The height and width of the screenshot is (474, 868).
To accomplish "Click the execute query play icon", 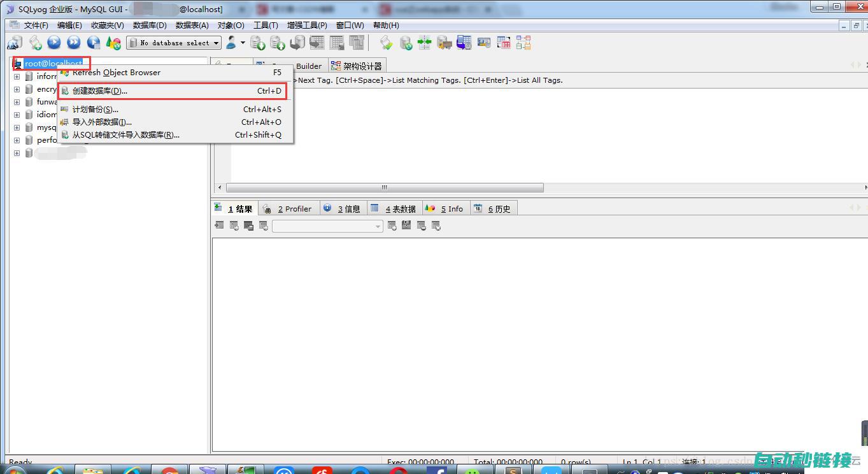I will click(x=54, y=43).
